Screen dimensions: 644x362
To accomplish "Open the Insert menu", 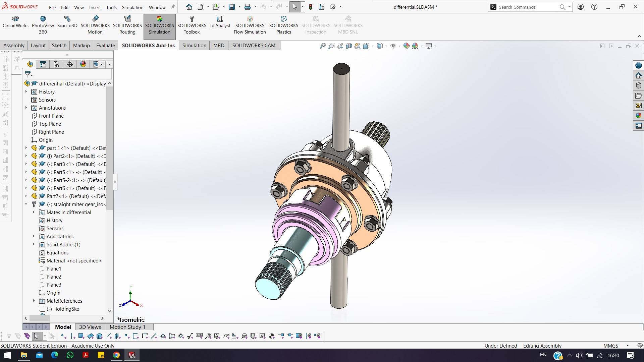I will (x=95, y=7).
